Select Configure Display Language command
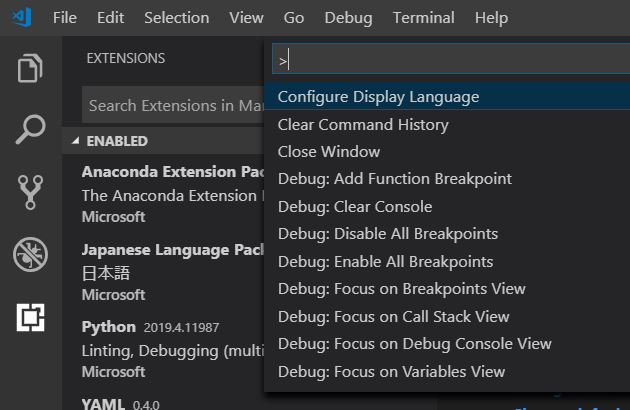Image resolution: width=630 pixels, height=410 pixels. click(x=378, y=97)
